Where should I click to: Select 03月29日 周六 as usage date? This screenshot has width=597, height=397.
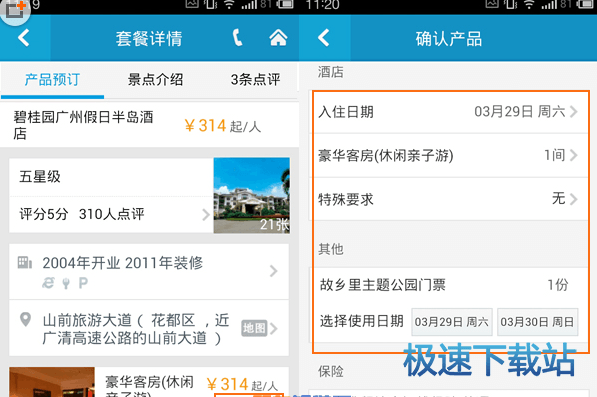452,322
